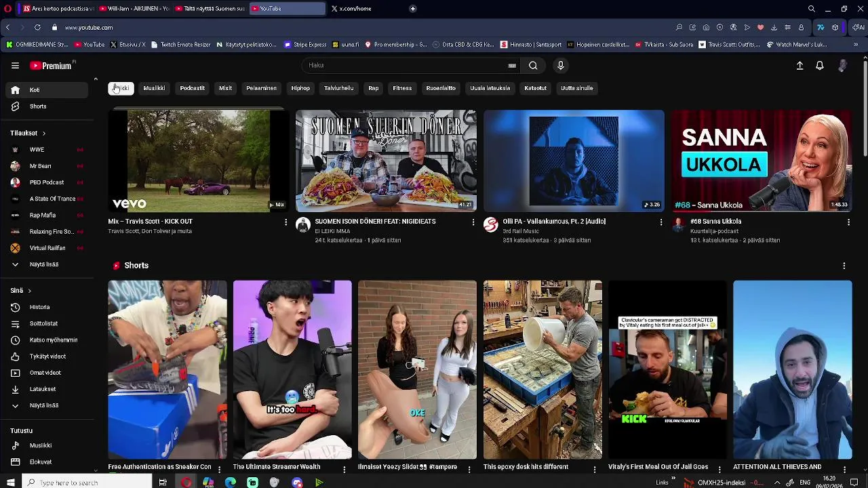Open the YouTube hamburger guide menu
This screenshot has height=488, width=868.
(15, 66)
